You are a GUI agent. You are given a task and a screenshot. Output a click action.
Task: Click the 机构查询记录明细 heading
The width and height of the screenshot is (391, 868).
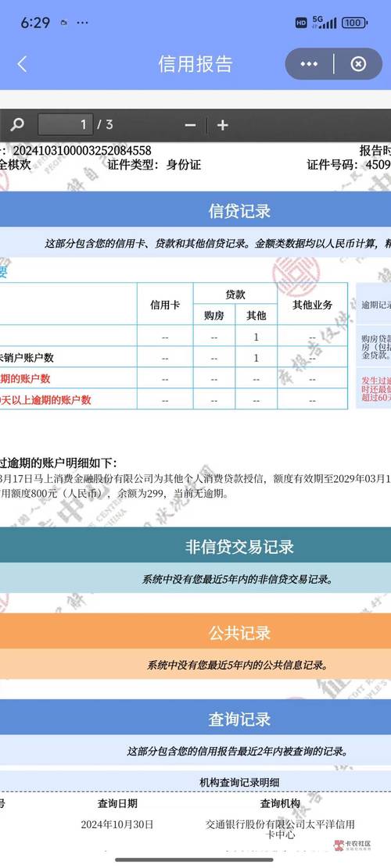click(x=239, y=782)
